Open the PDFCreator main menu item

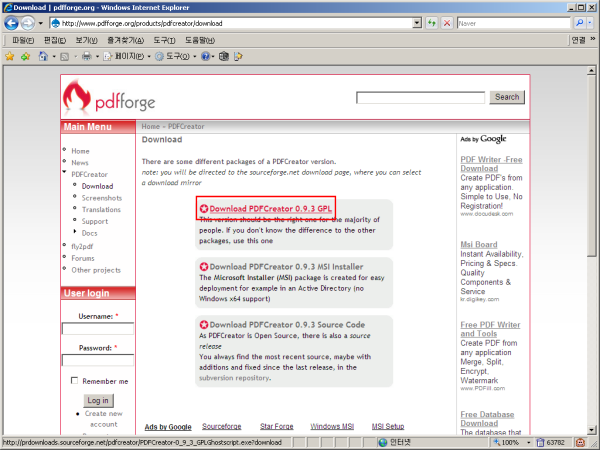tap(90, 174)
